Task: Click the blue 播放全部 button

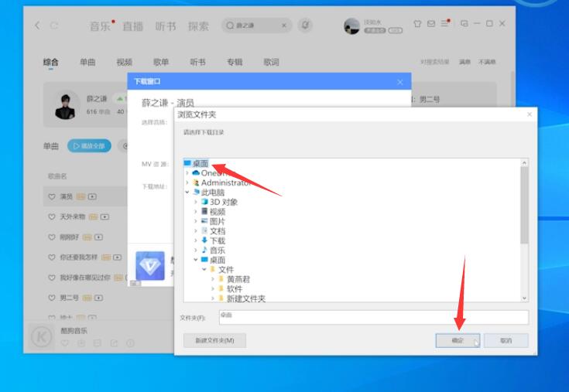Action: click(x=89, y=146)
